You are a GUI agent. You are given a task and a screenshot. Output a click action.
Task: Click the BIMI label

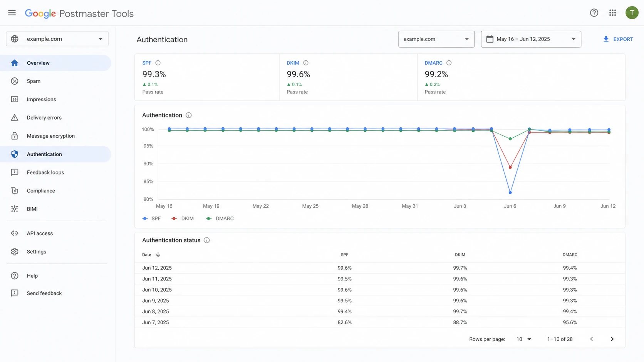coord(32,209)
